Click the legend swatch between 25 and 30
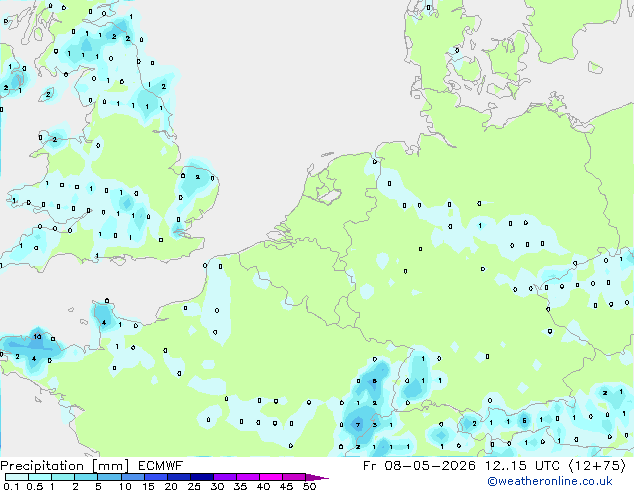 coord(201,477)
